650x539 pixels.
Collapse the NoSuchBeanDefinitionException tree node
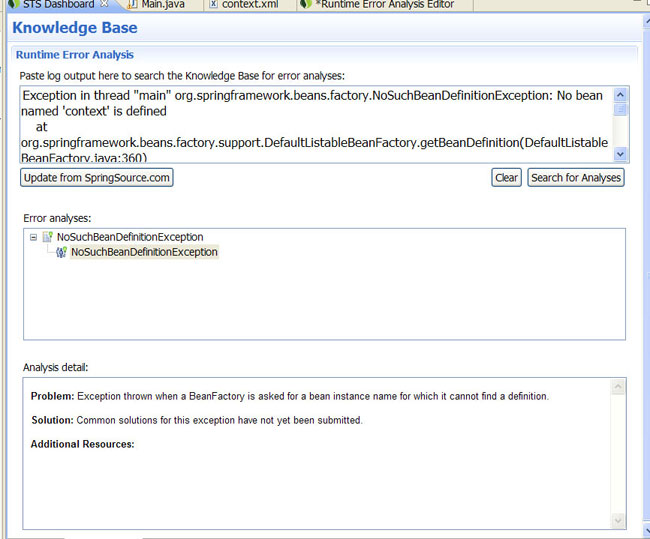tap(33, 238)
